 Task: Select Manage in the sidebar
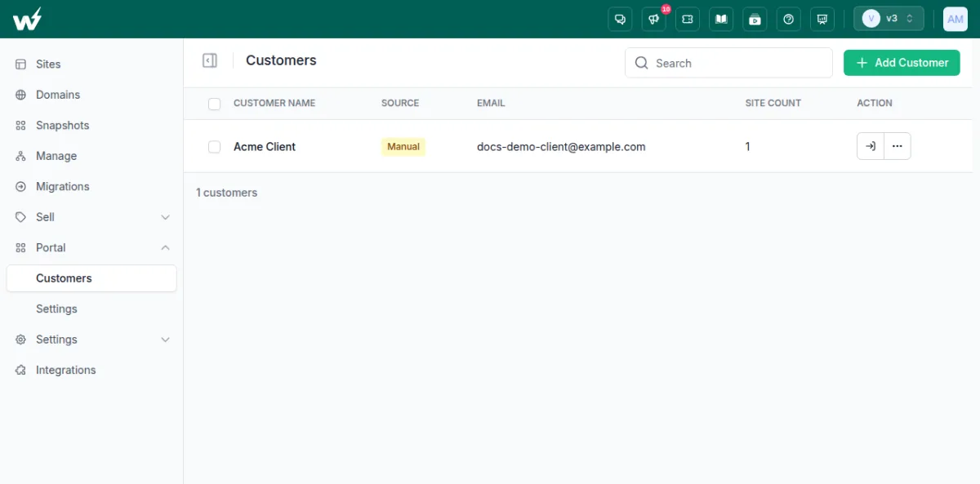[91, 156]
